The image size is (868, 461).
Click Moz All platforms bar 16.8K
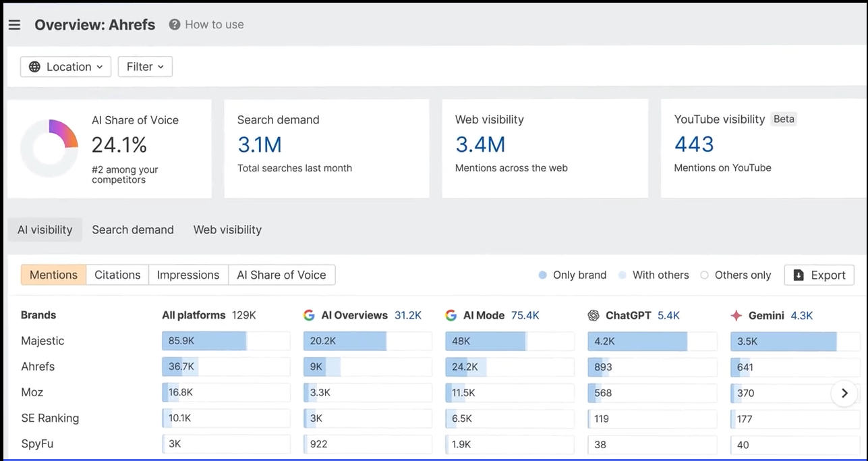pos(226,392)
